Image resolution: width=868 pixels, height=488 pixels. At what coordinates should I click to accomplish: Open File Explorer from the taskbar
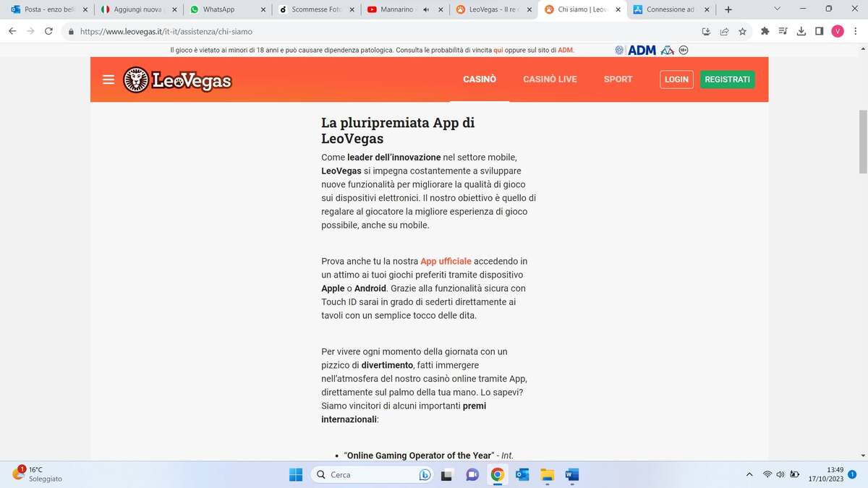point(547,475)
